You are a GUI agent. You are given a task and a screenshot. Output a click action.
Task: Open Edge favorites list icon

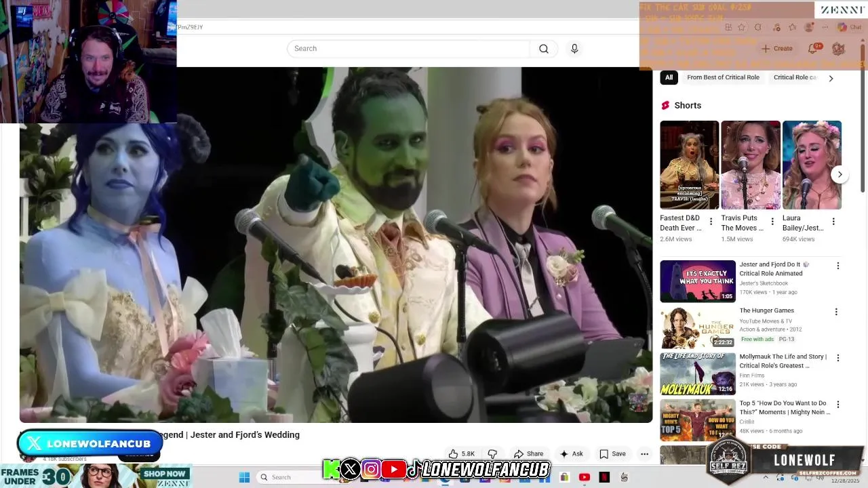(x=792, y=27)
